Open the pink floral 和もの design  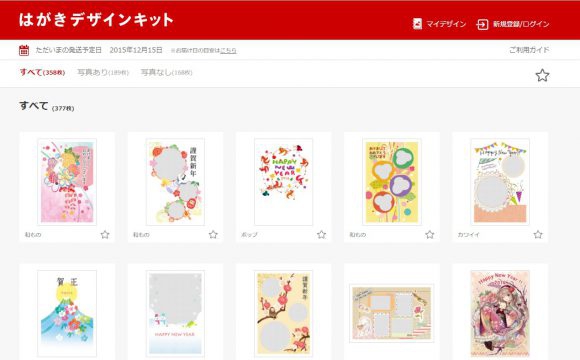67,182
